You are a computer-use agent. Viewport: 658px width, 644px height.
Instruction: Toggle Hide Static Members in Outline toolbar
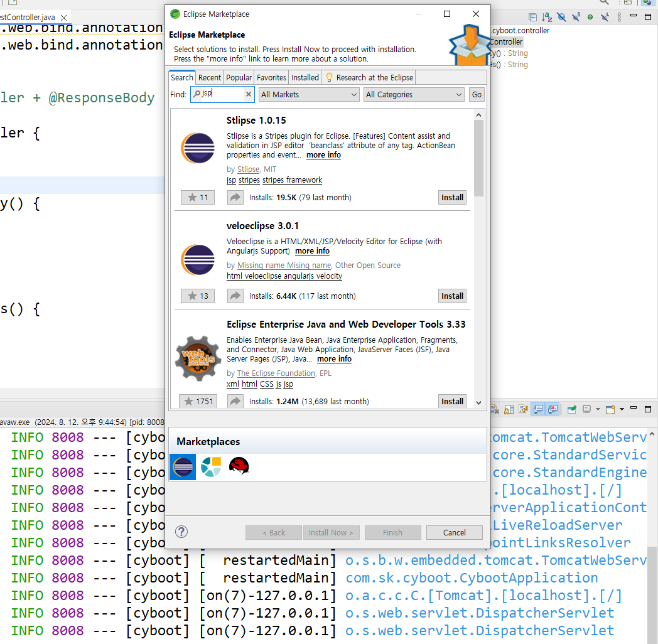(x=576, y=17)
